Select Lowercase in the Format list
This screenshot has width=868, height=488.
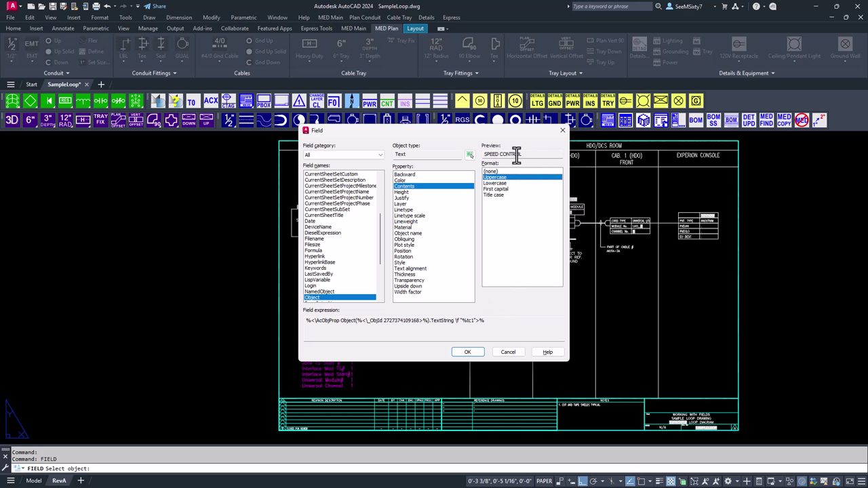[494, 183]
